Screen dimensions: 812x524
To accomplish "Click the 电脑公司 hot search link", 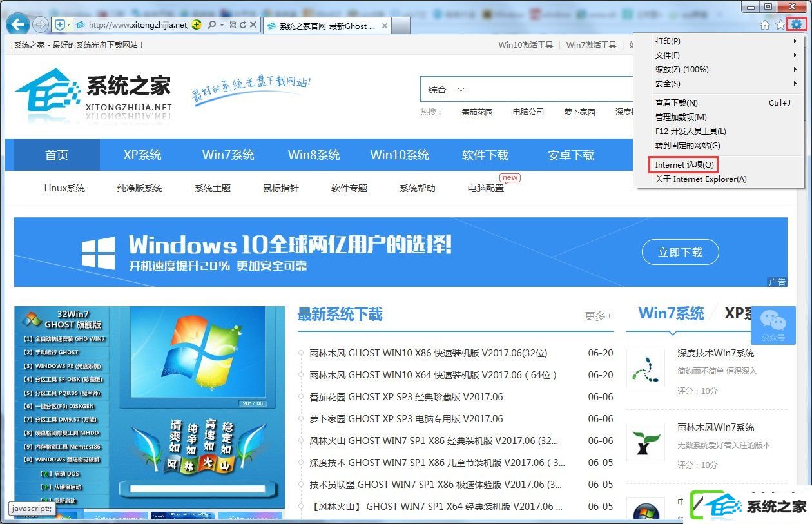I will point(528,112).
